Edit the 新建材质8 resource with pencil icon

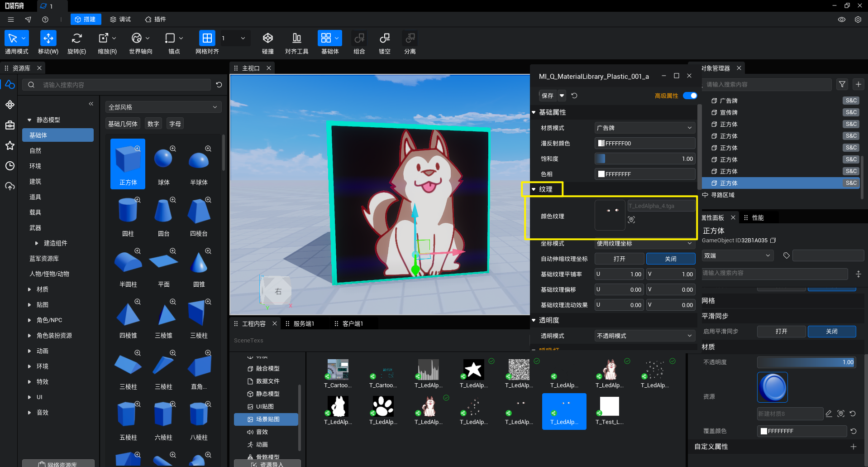coord(829,414)
